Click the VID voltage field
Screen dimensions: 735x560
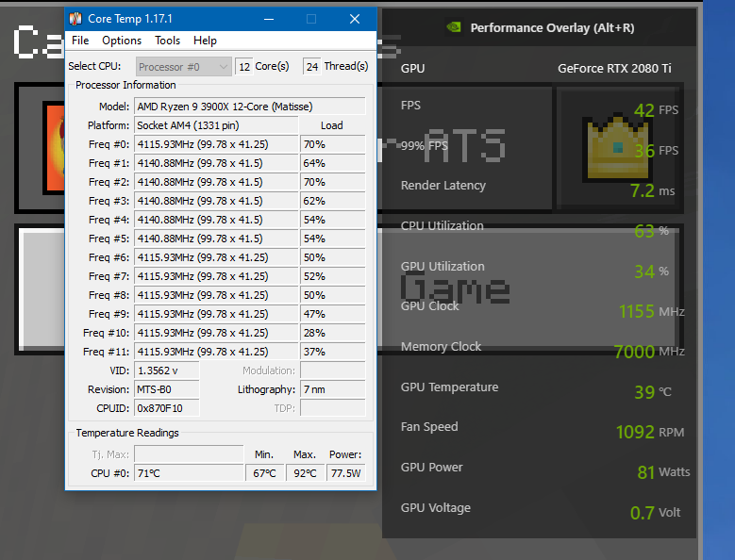pyautogui.click(x=166, y=371)
